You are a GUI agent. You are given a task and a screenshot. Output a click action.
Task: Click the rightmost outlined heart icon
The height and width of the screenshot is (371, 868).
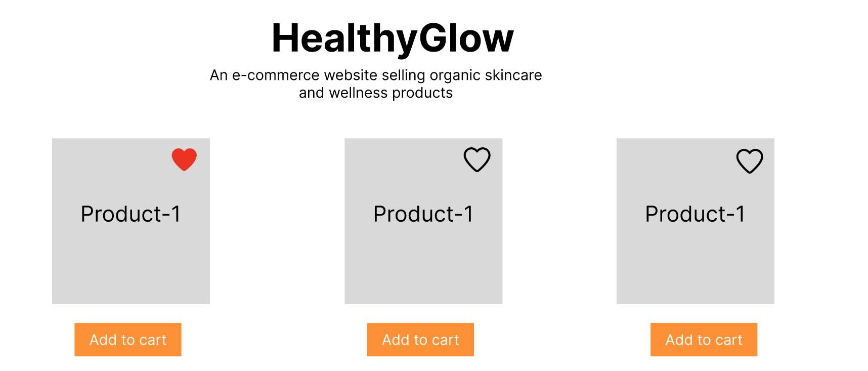click(749, 161)
